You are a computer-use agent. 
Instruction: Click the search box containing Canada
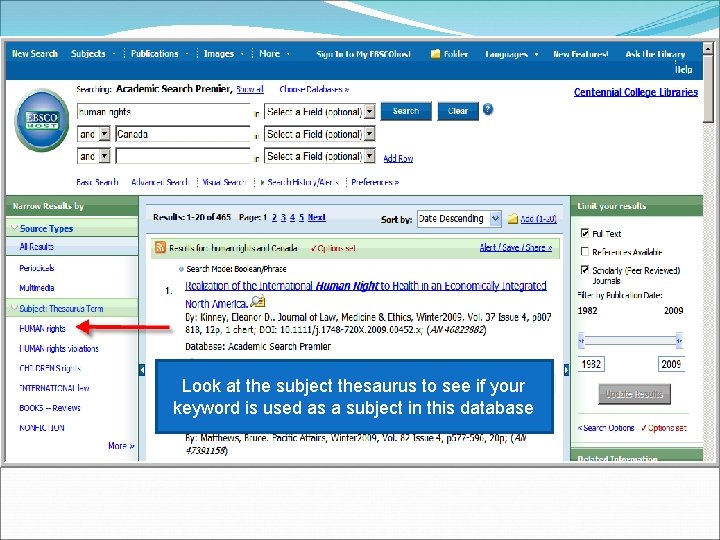(x=182, y=134)
